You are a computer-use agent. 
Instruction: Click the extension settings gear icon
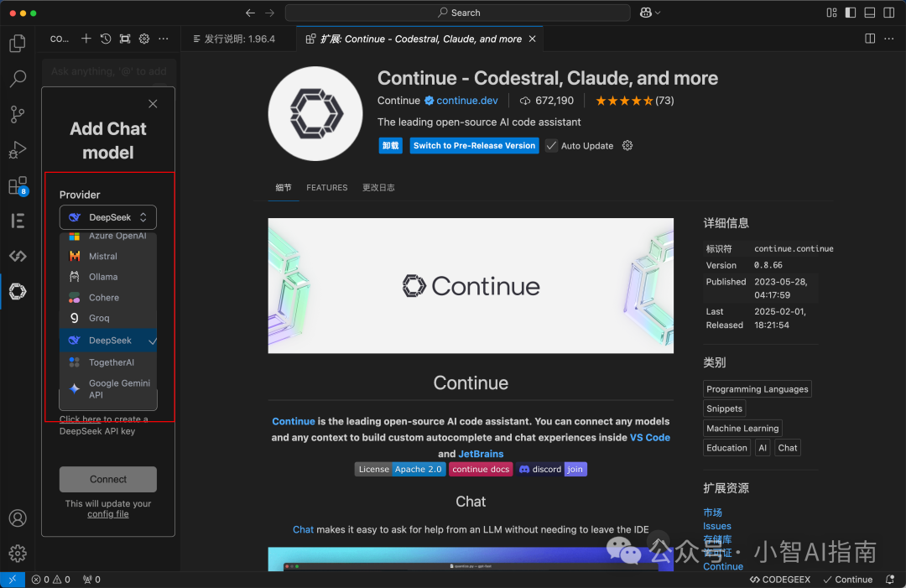pos(627,145)
